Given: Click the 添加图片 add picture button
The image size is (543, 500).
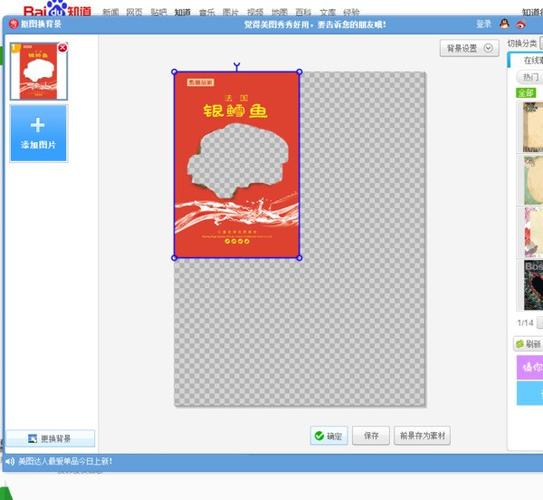Looking at the screenshot, I should click(38, 133).
